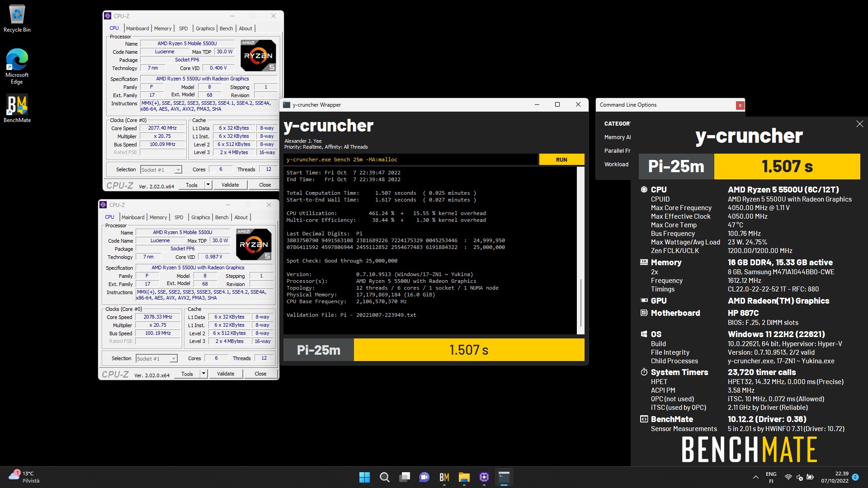Click the CPU-Z title bar icon in top window
The height and width of the screenshot is (488, 868).
click(x=108, y=16)
